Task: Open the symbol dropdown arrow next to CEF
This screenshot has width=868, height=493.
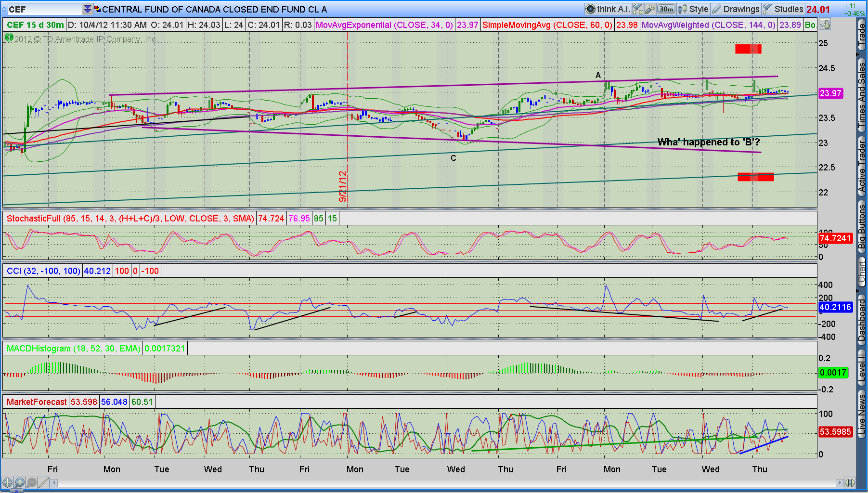Action: click(87, 9)
